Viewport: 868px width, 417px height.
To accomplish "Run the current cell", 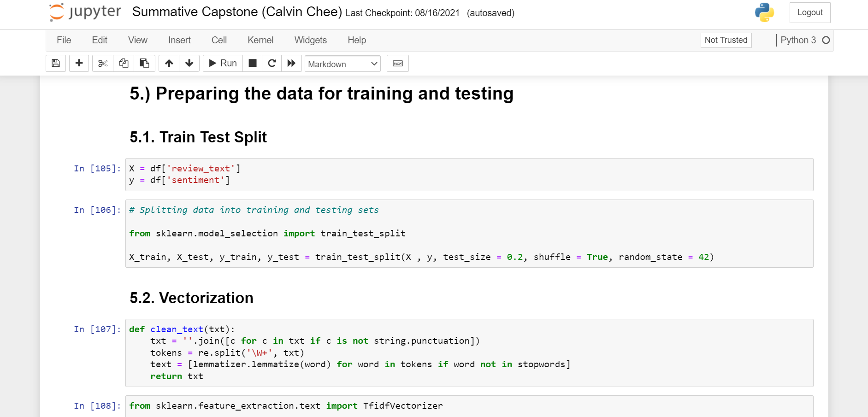I will [x=223, y=63].
